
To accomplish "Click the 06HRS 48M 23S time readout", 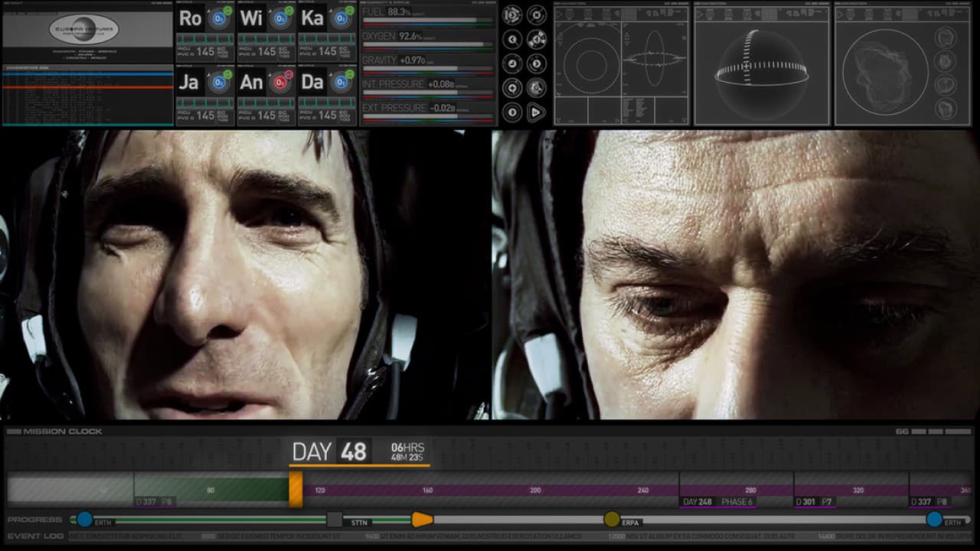I will point(407,452).
